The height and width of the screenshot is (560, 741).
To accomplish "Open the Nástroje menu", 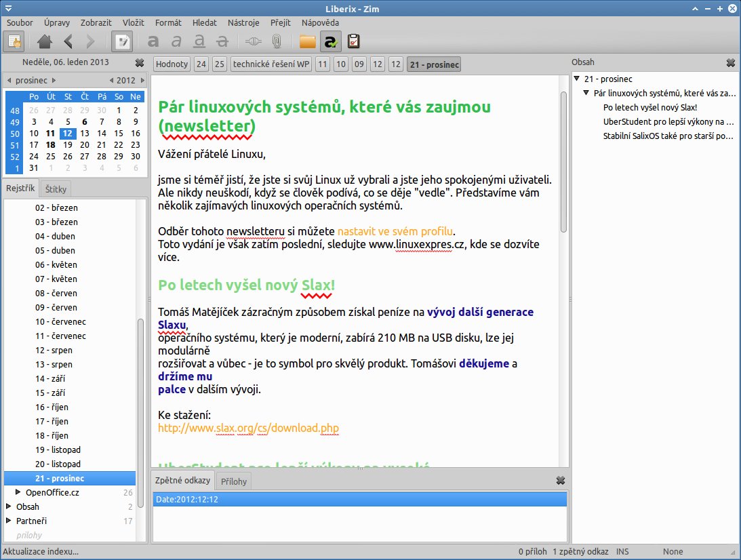I will 243,22.
